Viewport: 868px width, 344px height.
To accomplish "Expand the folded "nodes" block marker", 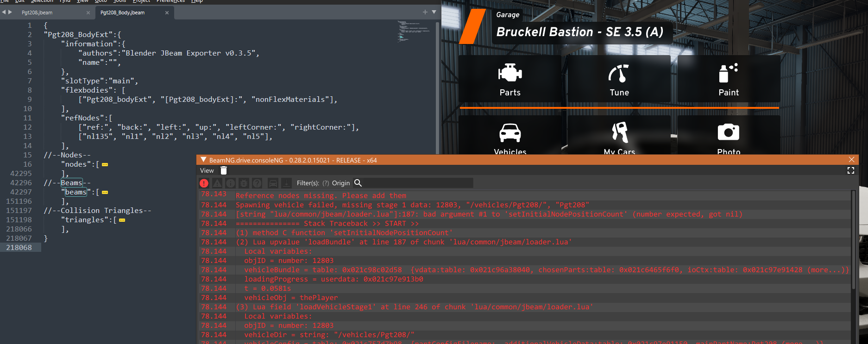I will (105, 165).
